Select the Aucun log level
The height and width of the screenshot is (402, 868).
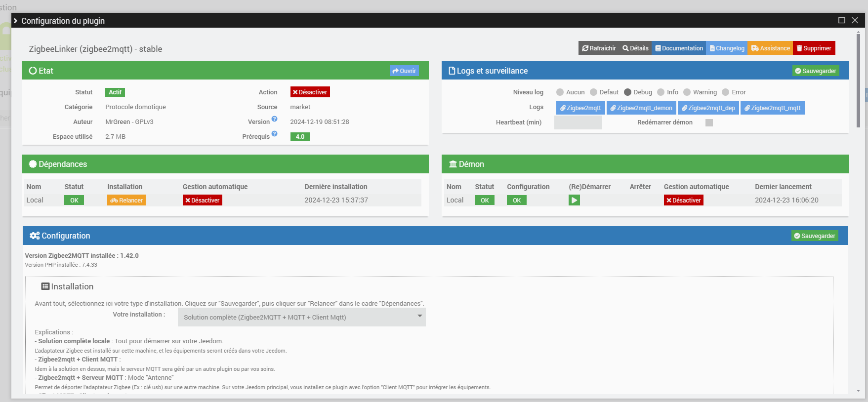tap(560, 92)
